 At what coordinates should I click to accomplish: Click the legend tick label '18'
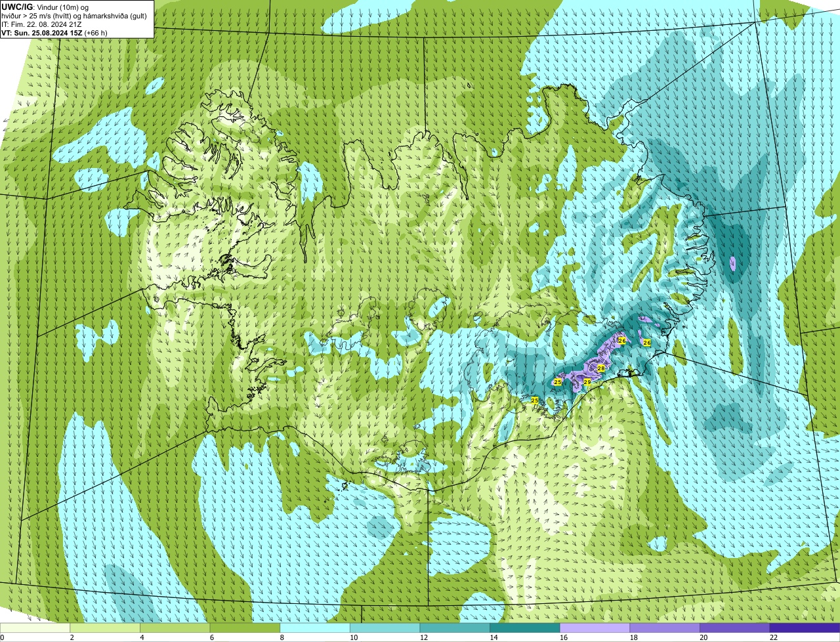point(634,637)
